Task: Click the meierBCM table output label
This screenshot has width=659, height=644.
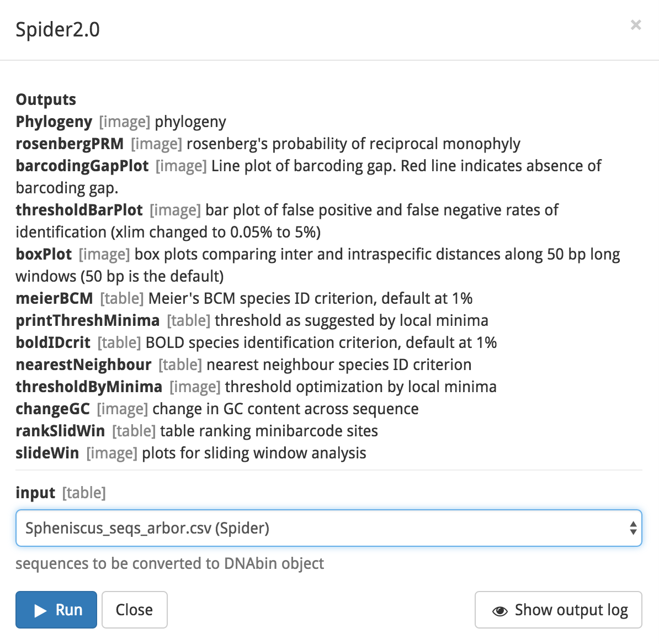Action: [54, 298]
